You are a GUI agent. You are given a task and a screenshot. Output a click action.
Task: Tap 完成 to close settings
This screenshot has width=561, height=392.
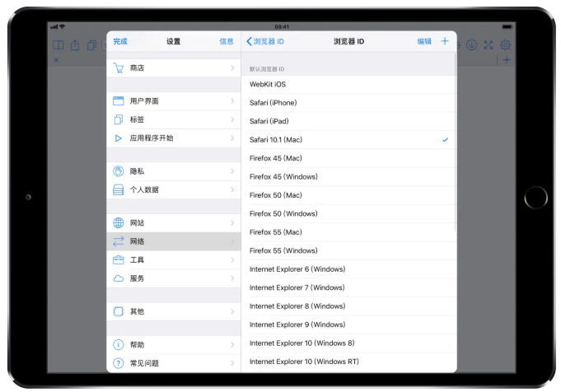(120, 41)
